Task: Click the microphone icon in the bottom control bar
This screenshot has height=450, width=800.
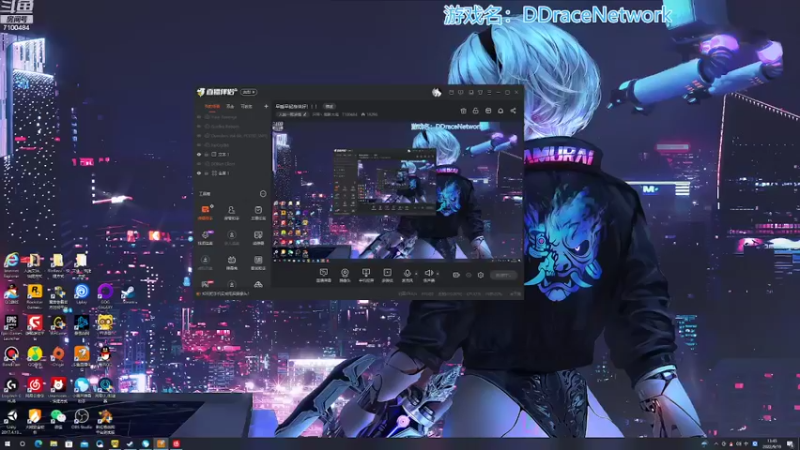Action: point(407,273)
